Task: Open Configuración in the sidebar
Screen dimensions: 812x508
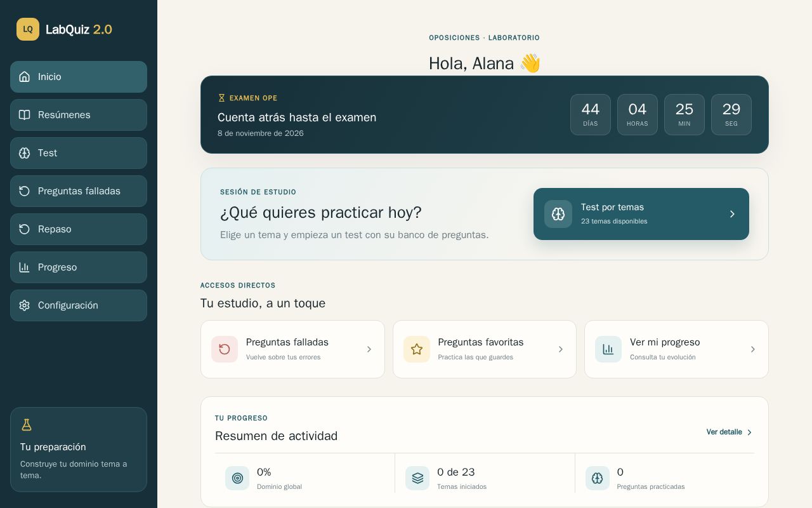Action: click(x=79, y=305)
